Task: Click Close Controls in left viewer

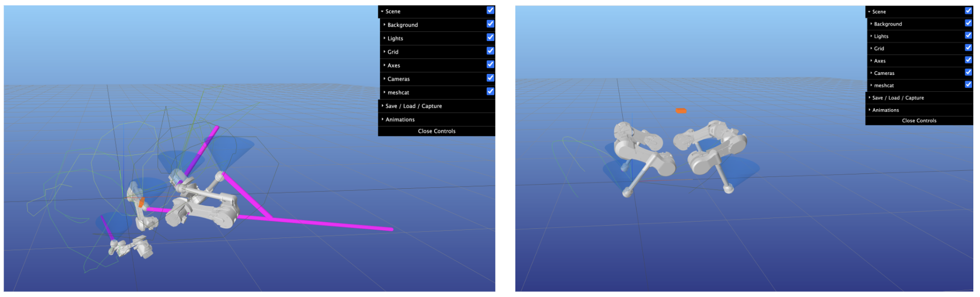Action: pyautogui.click(x=436, y=131)
